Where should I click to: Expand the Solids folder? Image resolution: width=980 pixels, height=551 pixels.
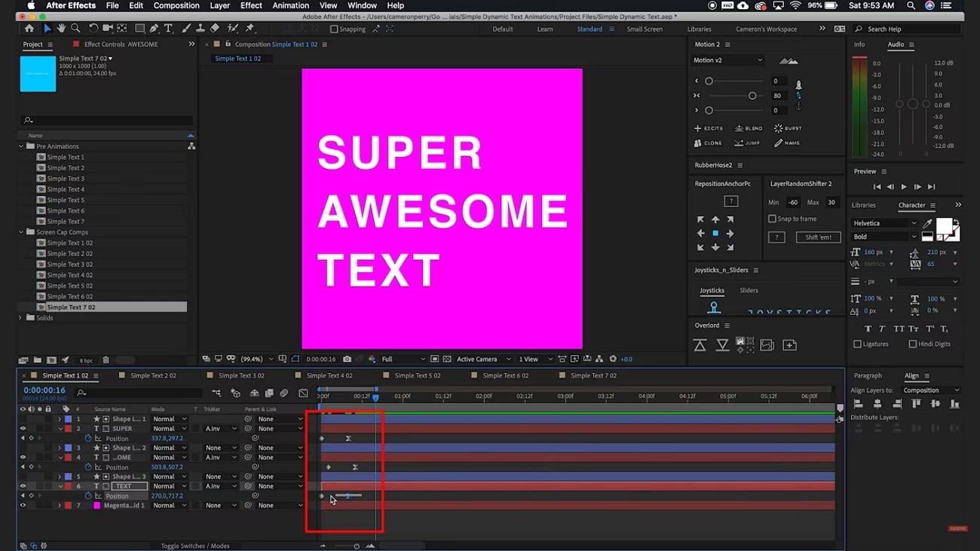[x=21, y=318]
